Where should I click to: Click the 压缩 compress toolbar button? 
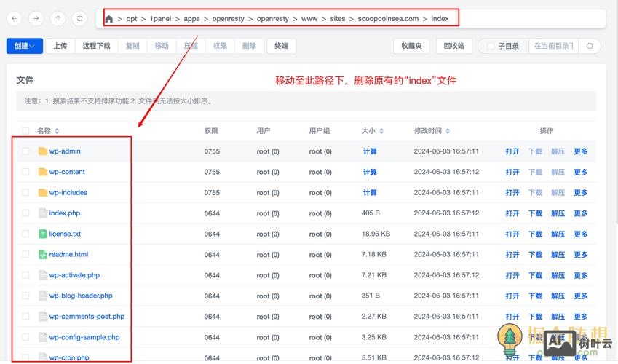(191, 46)
